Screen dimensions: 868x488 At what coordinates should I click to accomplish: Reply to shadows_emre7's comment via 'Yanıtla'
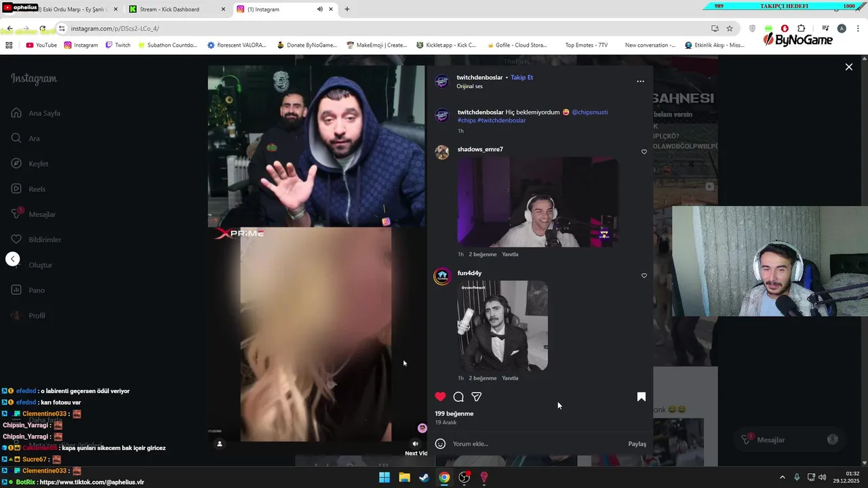point(510,254)
